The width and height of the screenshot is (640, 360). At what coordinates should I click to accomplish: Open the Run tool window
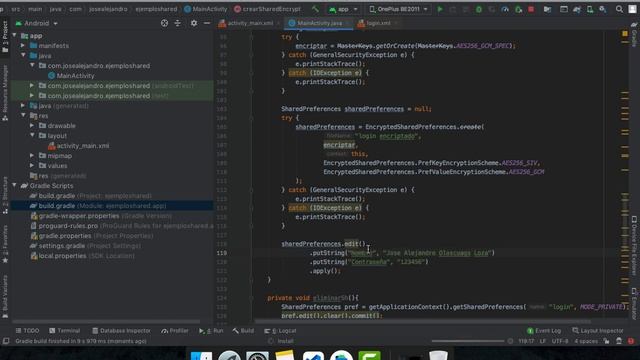(211, 331)
